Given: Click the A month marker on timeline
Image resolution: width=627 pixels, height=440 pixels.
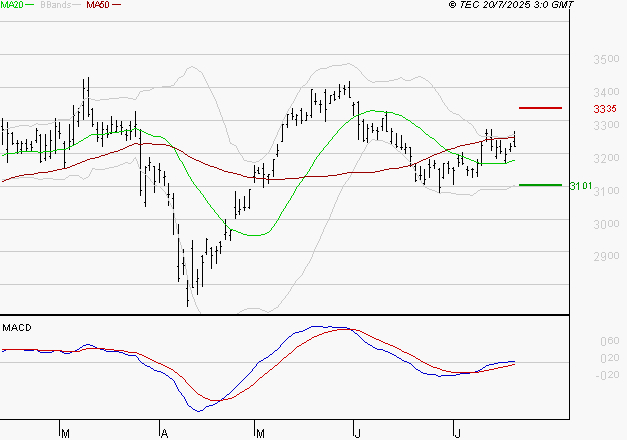Looking at the screenshot, I should (x=164, y=433).
